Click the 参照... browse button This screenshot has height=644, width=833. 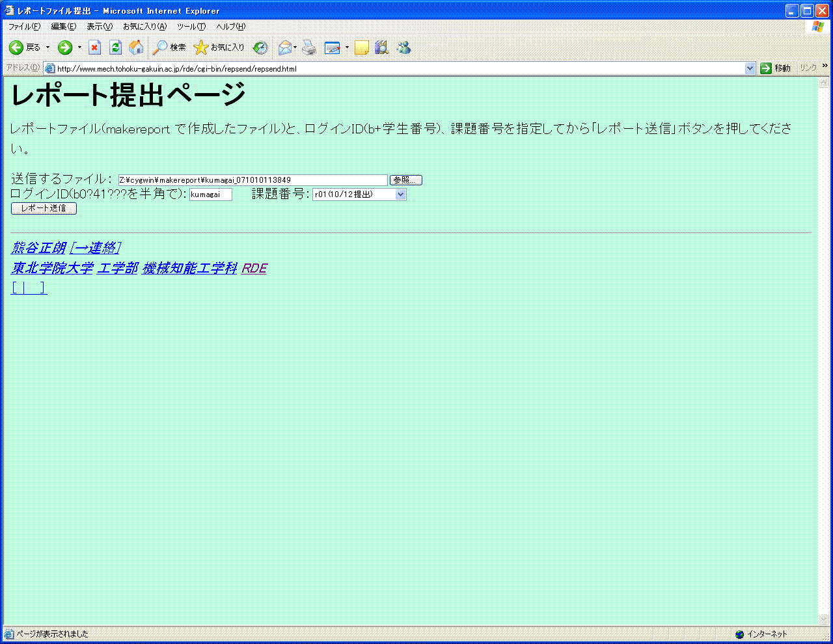405,180
